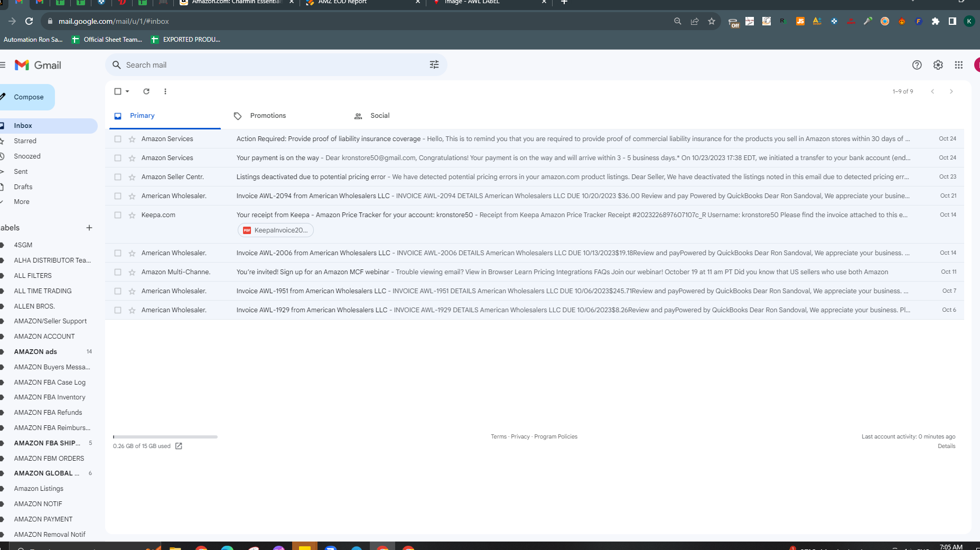The height and width of the screenshot is (550, 980).
Task: Open browser extensions puzzle icon
Action: click(x=936, y=21)
